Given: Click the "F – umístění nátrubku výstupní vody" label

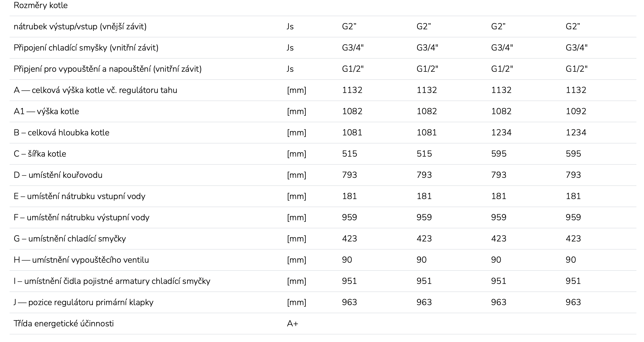Looking at the screenshot, I should tap(81, 217).
